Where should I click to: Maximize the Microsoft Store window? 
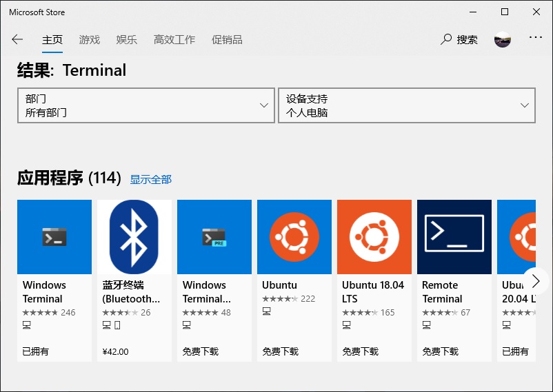pos(505,12)
